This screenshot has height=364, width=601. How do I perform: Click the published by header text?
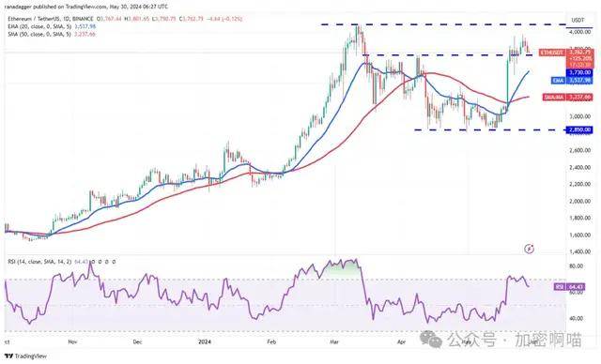85,7
